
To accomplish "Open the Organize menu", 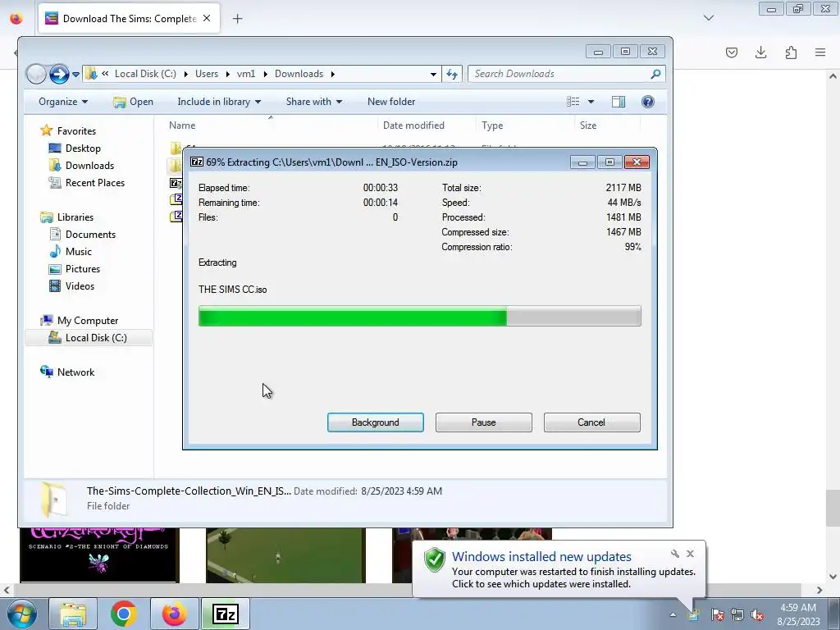I will (62, 101).
